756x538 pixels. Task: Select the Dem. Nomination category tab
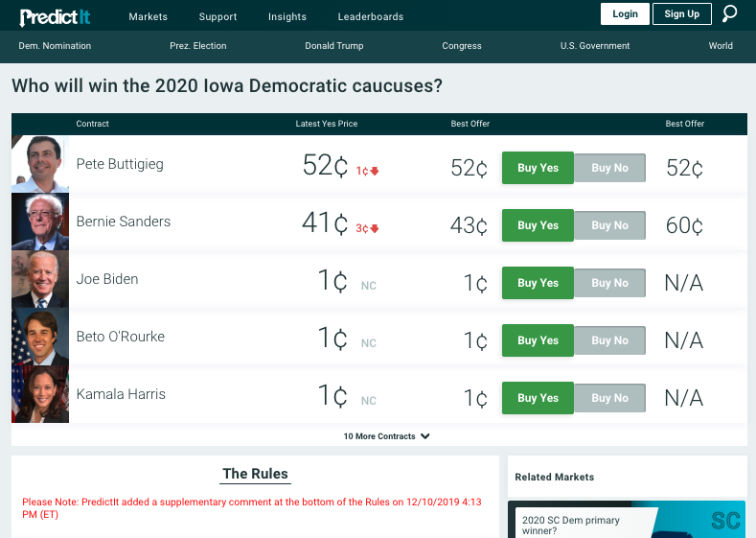[x=55, y=46]
